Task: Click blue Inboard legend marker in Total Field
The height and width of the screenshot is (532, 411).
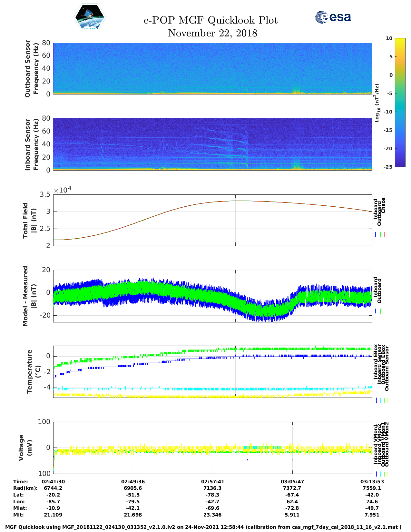Action: (376, 234)
